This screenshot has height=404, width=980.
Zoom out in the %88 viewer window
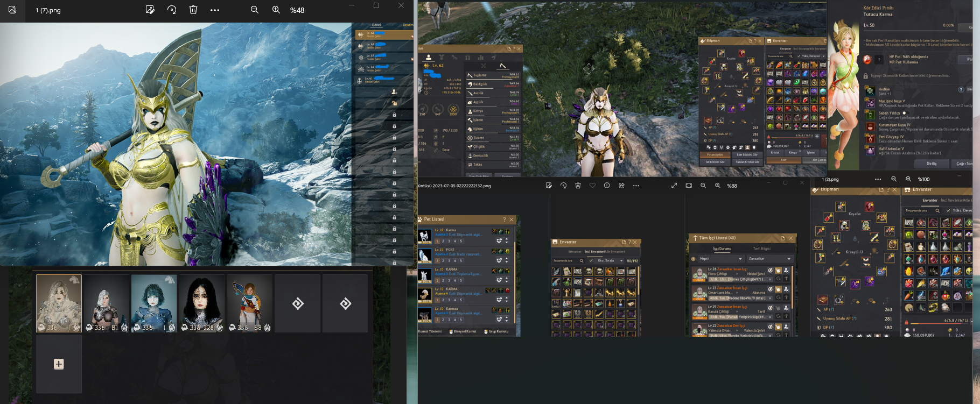click(703, 186)
